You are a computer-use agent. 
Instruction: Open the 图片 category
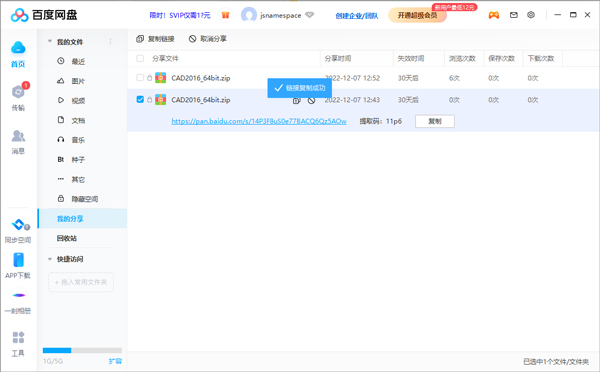[78, 81]
